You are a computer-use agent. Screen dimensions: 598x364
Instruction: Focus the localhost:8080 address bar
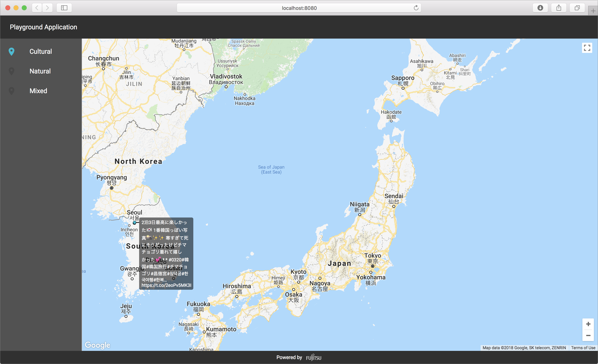299,8
